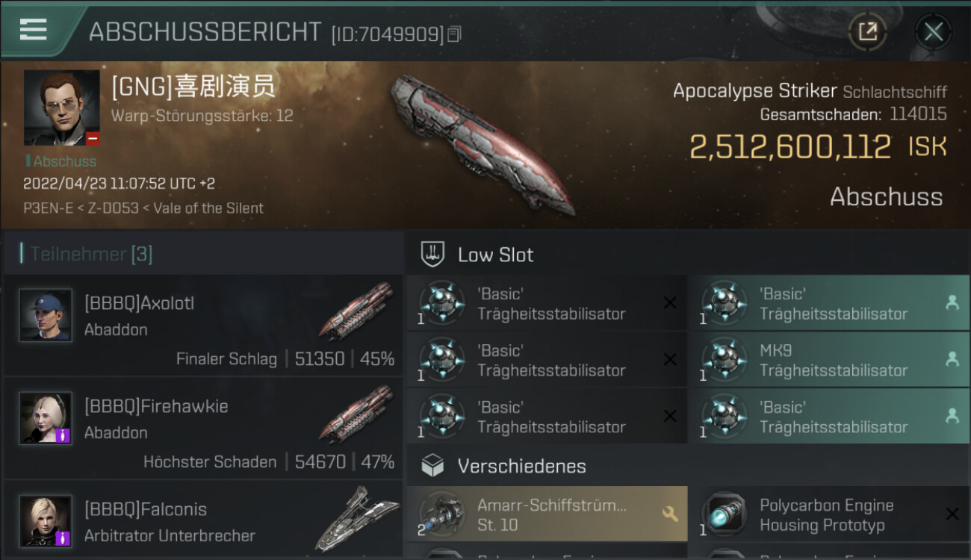Open victim 喜剧演员 portrait

(x=61, y=108)
